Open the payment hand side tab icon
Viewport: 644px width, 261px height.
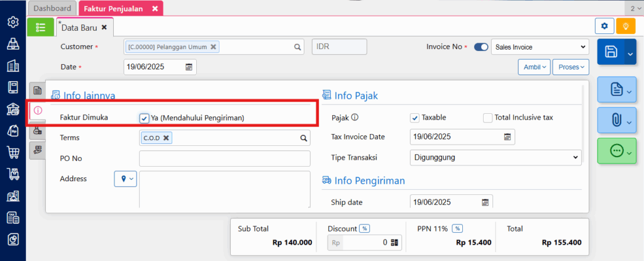[x=38, y=150]
